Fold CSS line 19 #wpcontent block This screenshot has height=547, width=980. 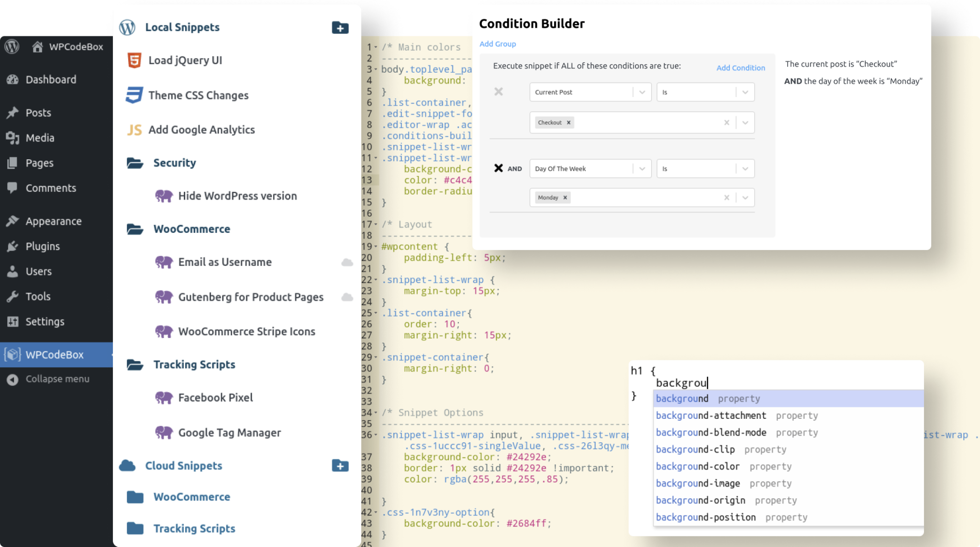376,247
